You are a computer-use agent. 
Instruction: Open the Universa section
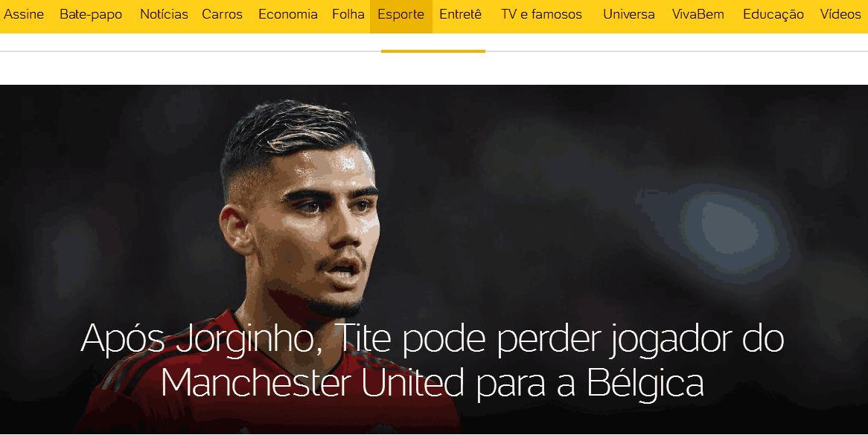coord(629,14)
